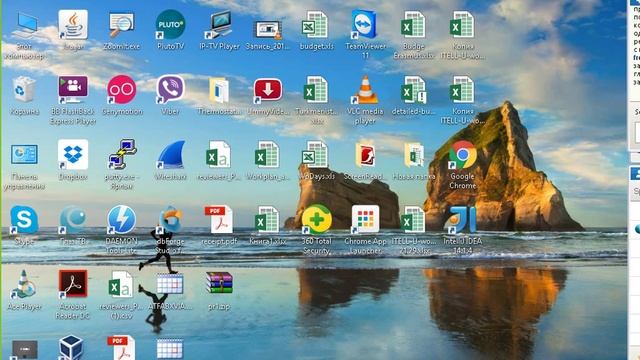Select the VLC media player cone icon
The width and height of the screenshot is (640, 360).
point(365,90)
